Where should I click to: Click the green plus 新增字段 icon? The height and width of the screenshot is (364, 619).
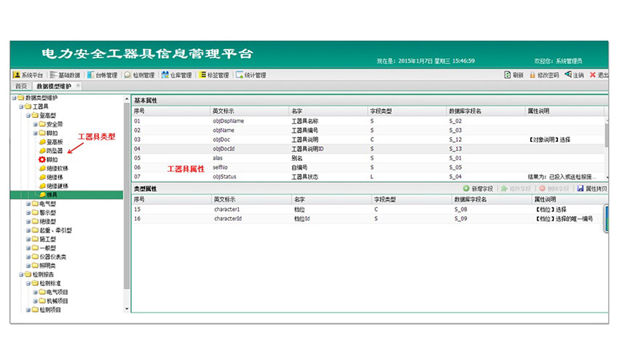pos(466,189)
